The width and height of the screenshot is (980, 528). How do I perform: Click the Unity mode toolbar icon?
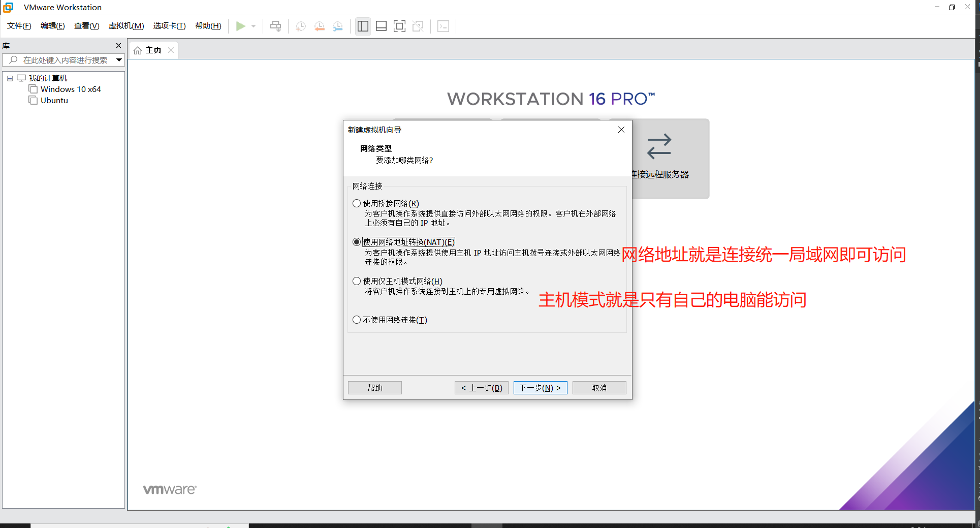pyautogui.click(x=418, y=26)
